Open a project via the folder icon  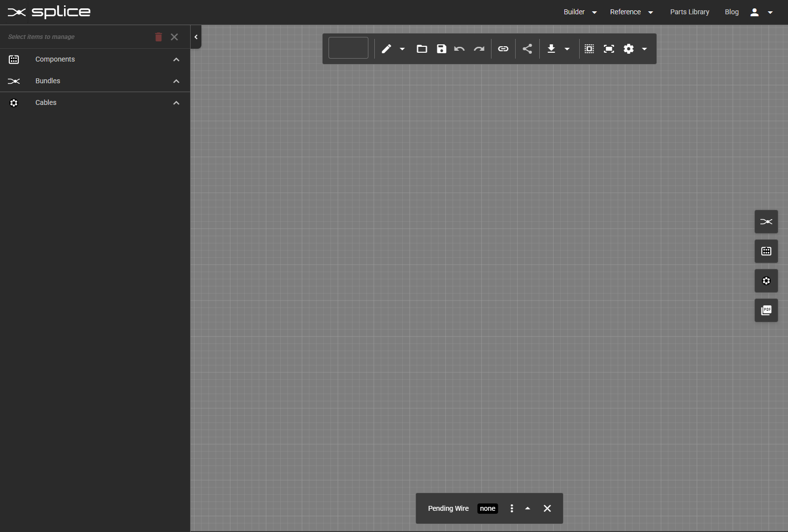(423, 49)
